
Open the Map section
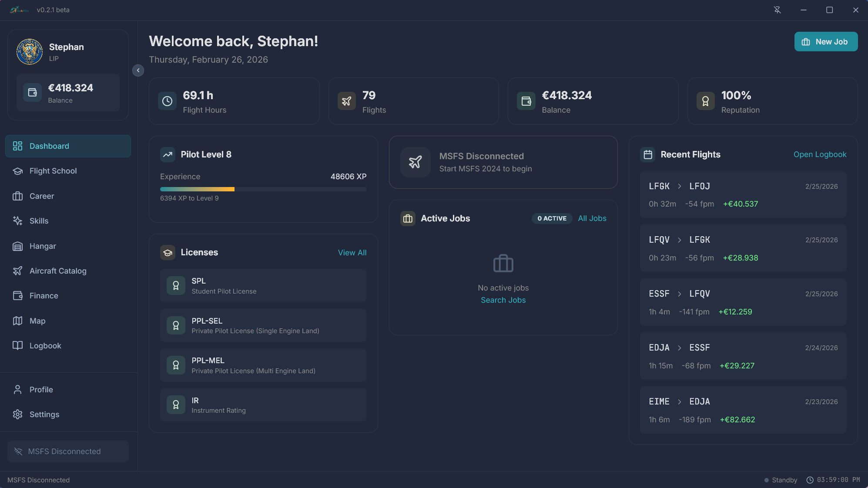point(37,321)
